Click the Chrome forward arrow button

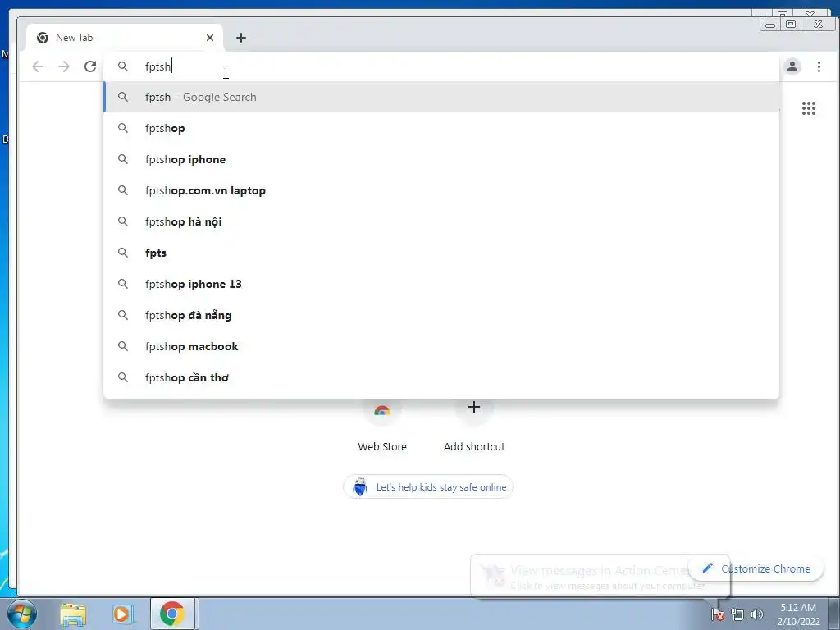click(x=64, y=66)
